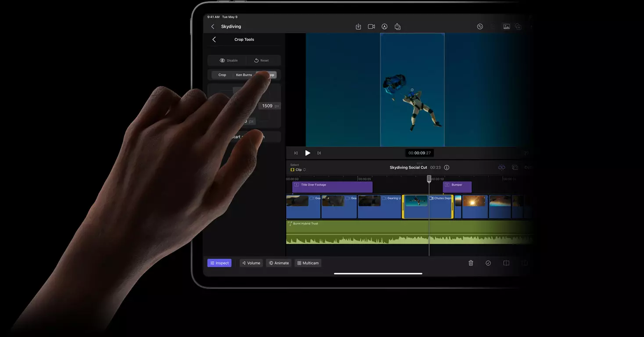Tap the music note icon on Burnt Hybrid Trust
644x337 pixels.
(290, 224)
